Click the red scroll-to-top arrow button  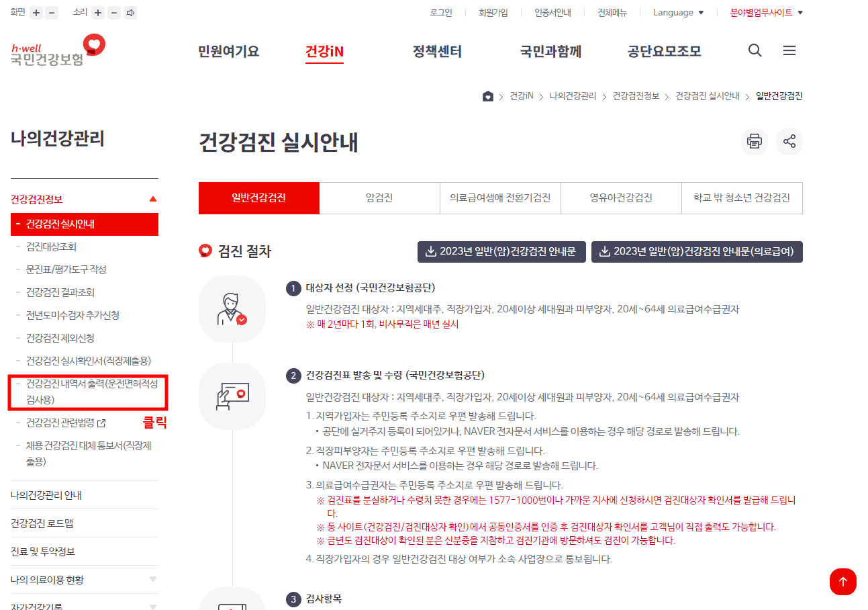(x=843, y=582)
